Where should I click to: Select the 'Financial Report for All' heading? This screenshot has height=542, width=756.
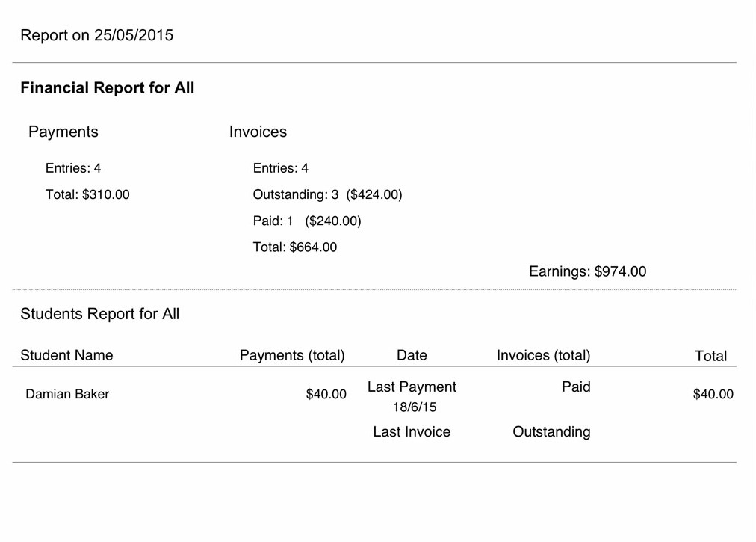pyautogui.click(x=107, y=88)
